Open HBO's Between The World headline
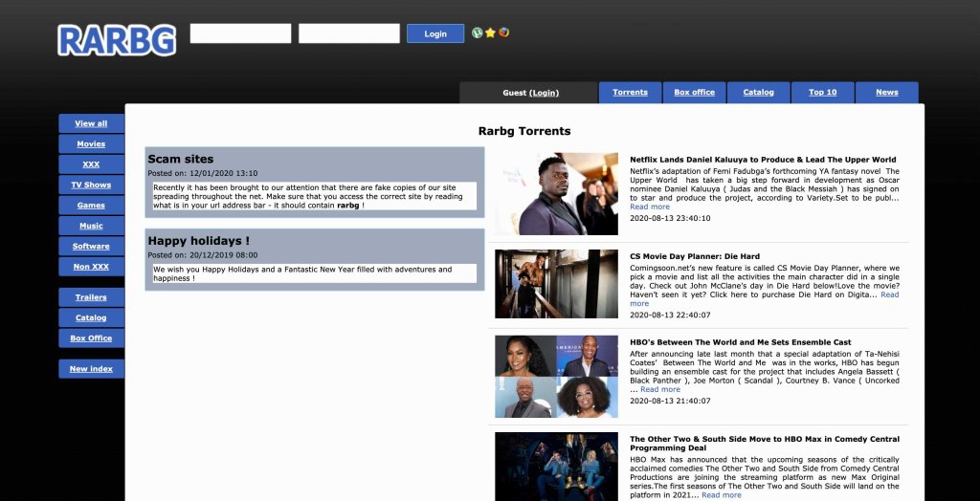The height and width of the screenshot is (501, 980). [741, 342]
